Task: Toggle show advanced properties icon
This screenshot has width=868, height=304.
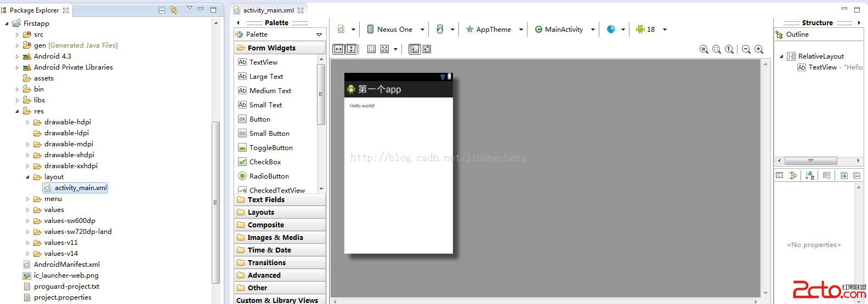Action: coord(793,175)
